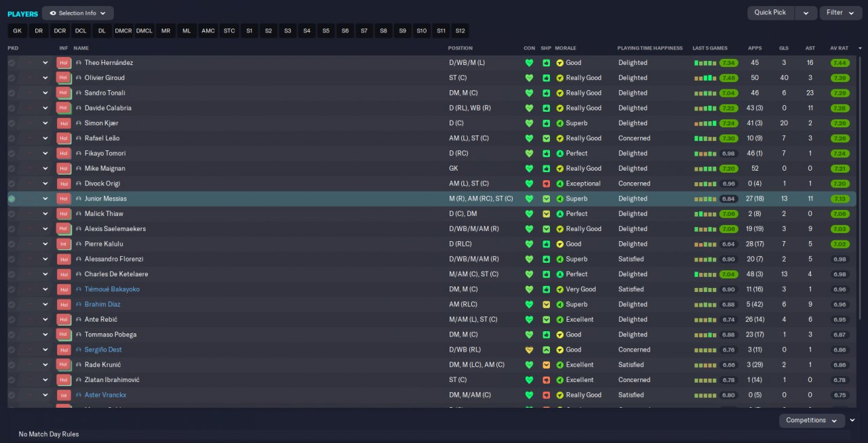Image resolution: width=868 pixels, height=443 pixels.
Task: Tick the picked circle for Mike Maignan
Action: tap(12, 168)
